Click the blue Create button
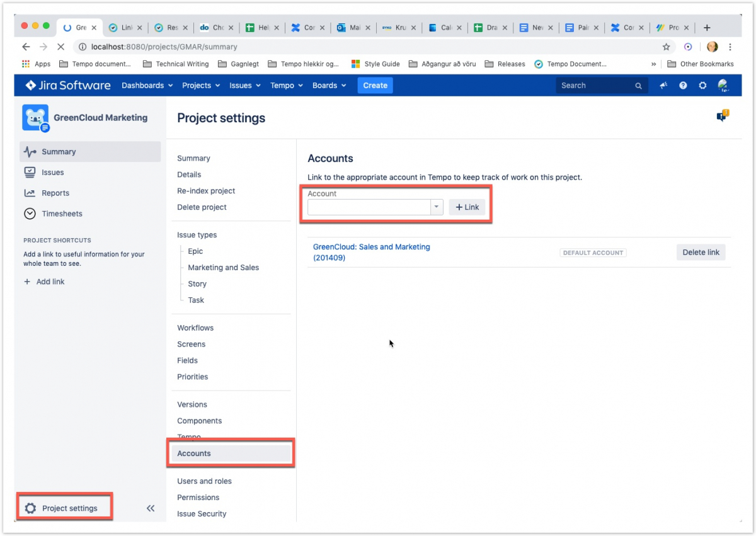Image resolution: width=756 pixels, height=536 pixels. point(375,86)
